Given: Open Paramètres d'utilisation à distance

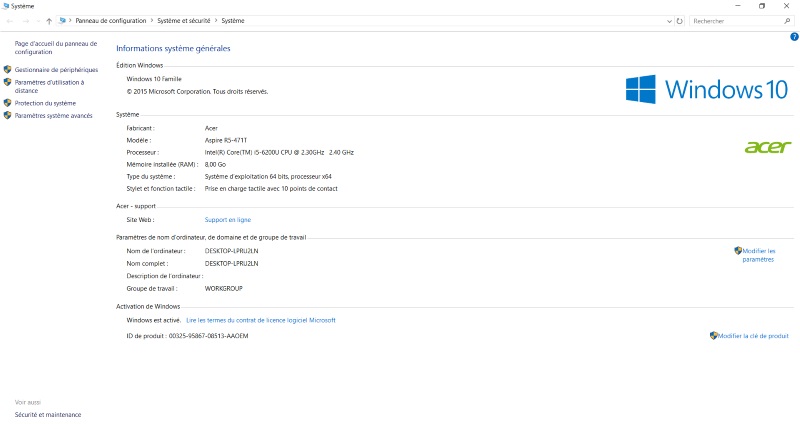Looking at the screenshot, I should (x=49, y=86).
